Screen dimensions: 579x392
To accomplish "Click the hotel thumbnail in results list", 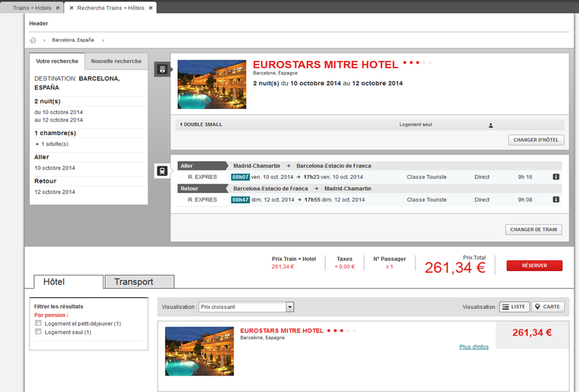I will tap(198, 351).
